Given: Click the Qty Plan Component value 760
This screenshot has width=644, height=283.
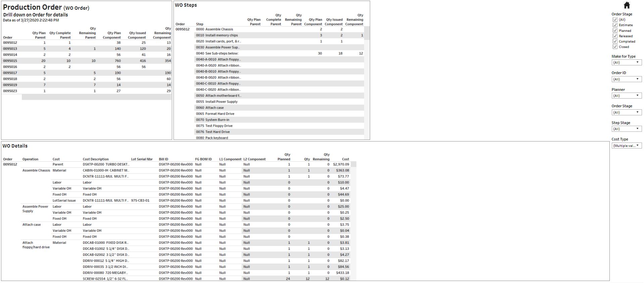Looking at the screenshot, I should pos(117,61).
